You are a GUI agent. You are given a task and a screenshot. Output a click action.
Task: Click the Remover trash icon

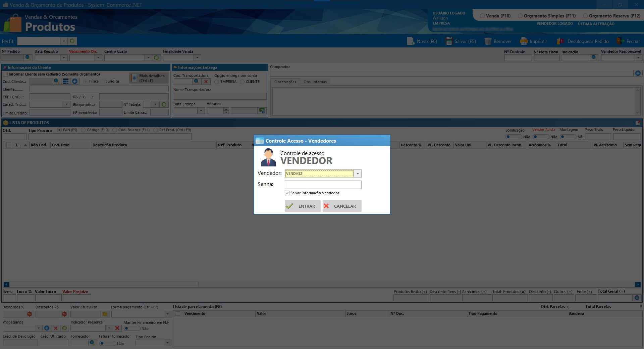tap(488, 41)
